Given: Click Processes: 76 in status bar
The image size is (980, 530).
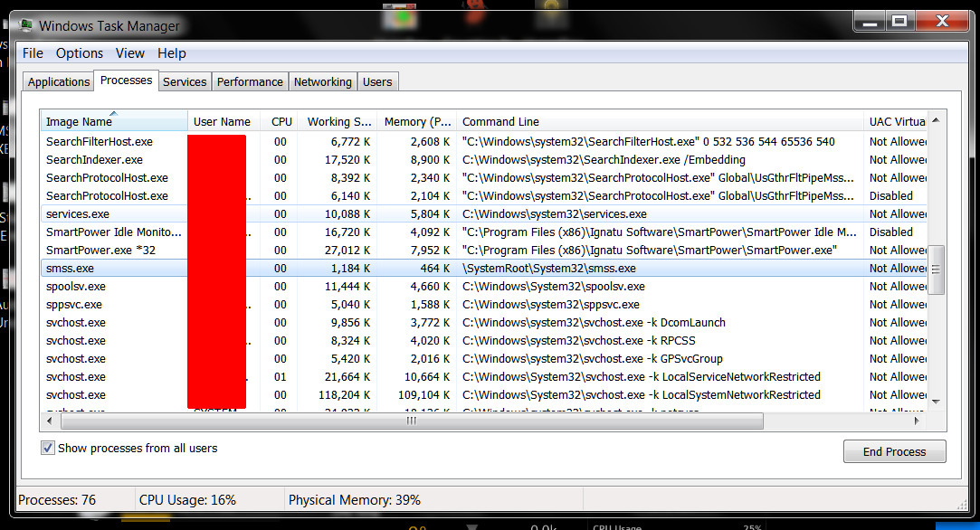Looking at the screenshot, I should 57,500.
